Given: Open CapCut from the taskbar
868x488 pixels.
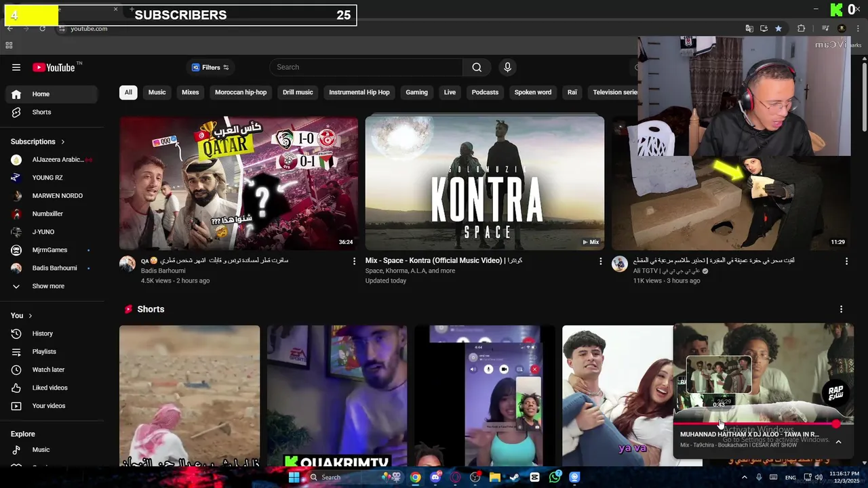Looking at the screenshot, I should pos(534,477).
